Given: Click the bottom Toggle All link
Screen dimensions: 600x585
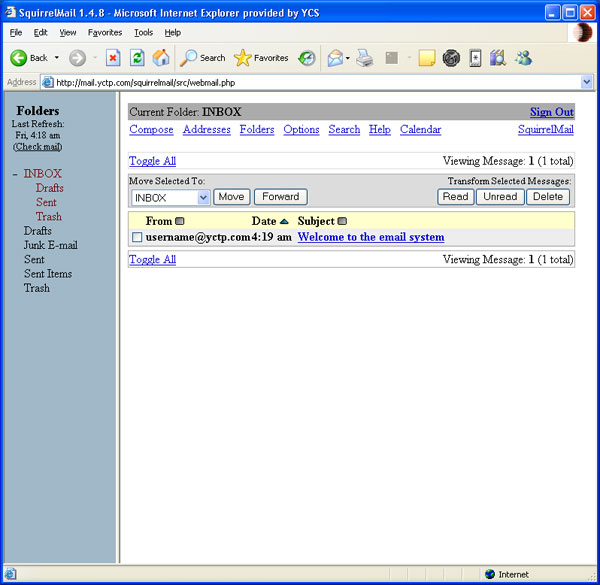Looking at the screenshot, I should [152, 260].
